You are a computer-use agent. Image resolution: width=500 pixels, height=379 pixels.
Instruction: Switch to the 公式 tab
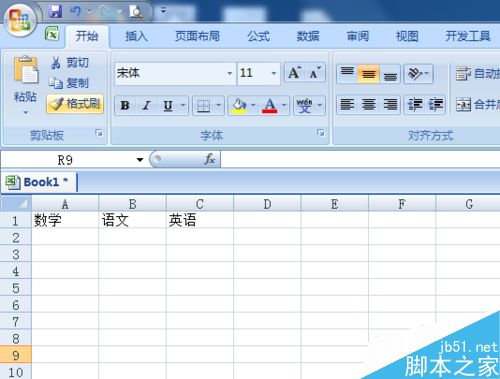[x=258, y=36]
